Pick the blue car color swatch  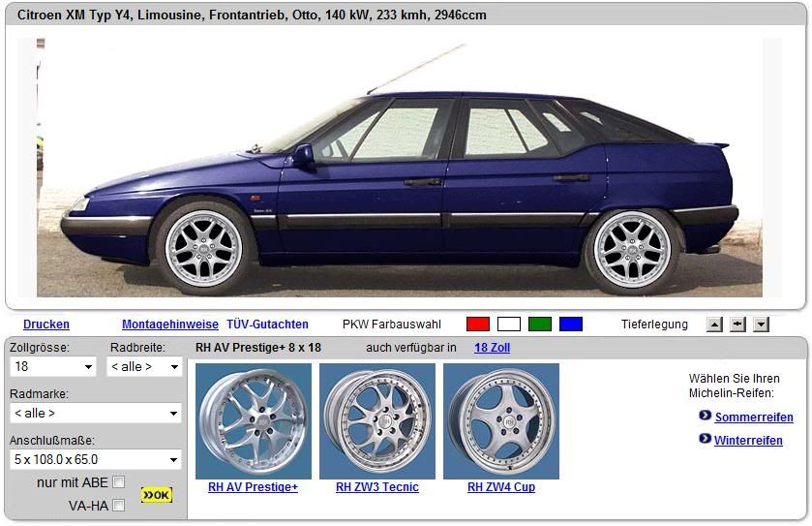571,325
